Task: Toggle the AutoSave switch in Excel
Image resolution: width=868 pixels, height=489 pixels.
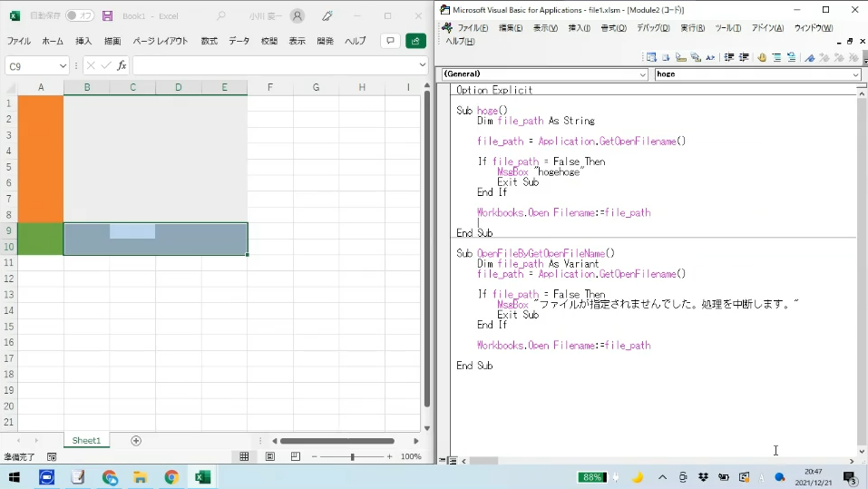Action: click(80, 16)
